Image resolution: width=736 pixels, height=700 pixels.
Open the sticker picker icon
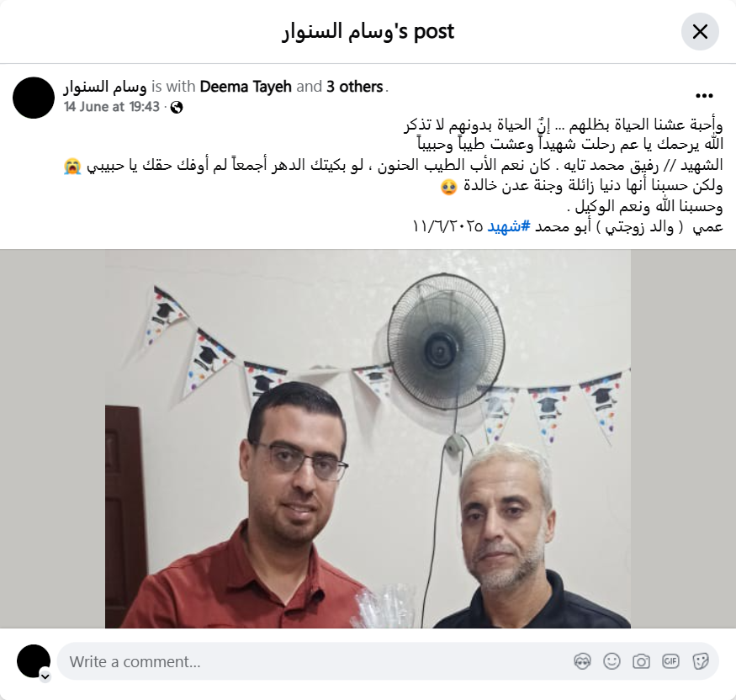700,661
